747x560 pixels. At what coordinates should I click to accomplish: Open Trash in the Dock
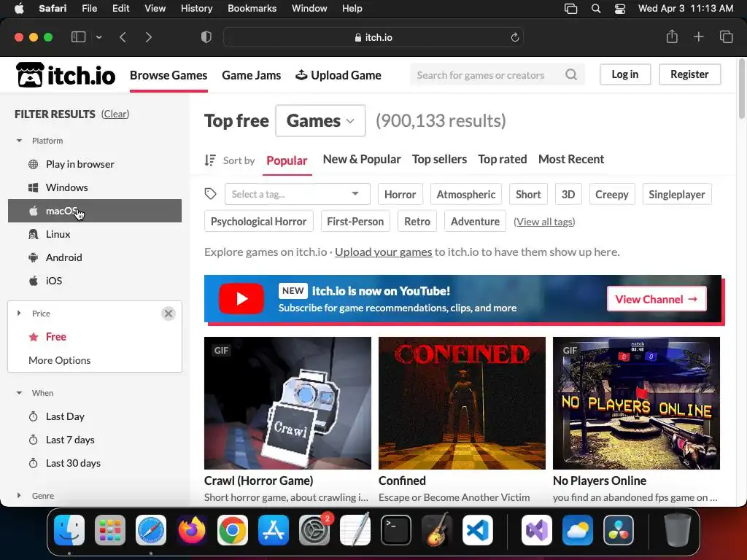coord(678,530)
